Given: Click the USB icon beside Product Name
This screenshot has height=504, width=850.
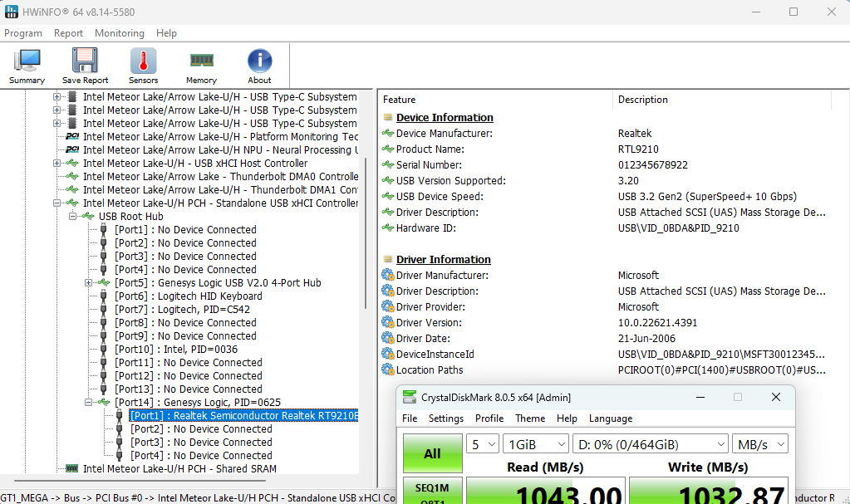Looking at the screenshot, I should click(387, 149).
